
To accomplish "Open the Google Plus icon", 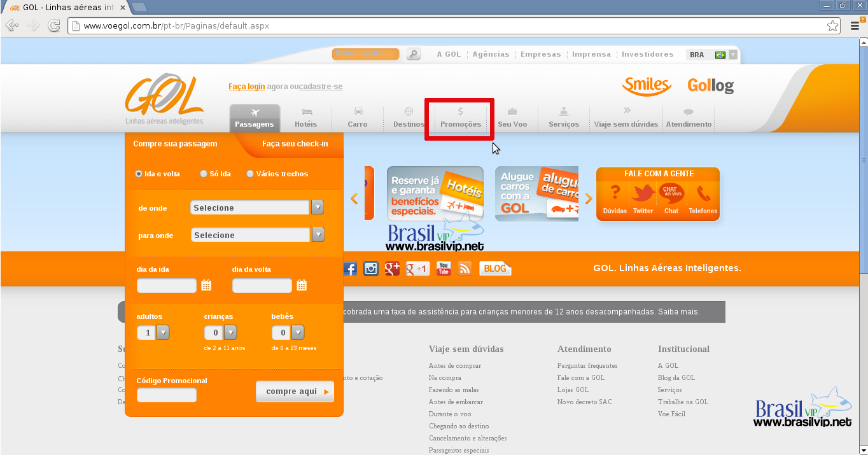I will [392, 269].
